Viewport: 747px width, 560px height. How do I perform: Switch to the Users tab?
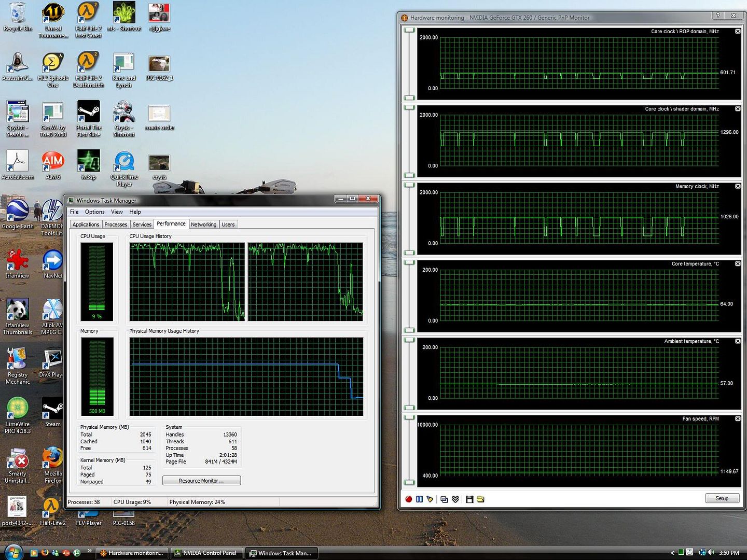(228, 225)
